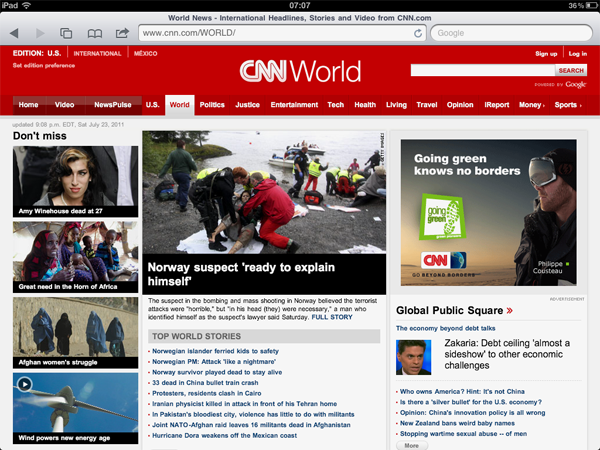The width and height of the screenshot is (600, 450).
Task: Switch to the Politics tab
Action: 212,105
